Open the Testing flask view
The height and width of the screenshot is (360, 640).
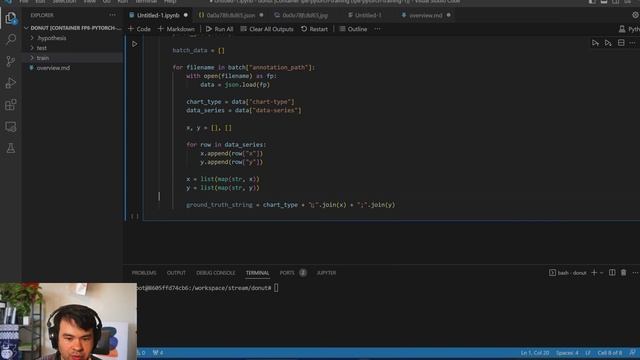tap(11, 148)
